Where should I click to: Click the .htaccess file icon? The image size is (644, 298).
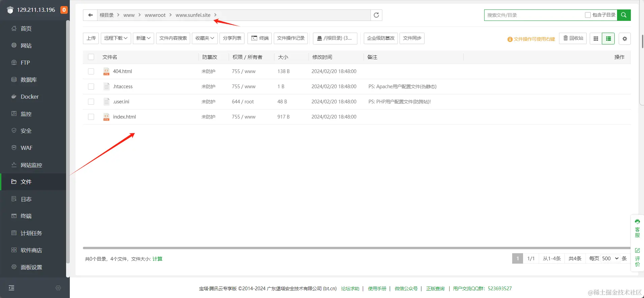tap(106, 87)
